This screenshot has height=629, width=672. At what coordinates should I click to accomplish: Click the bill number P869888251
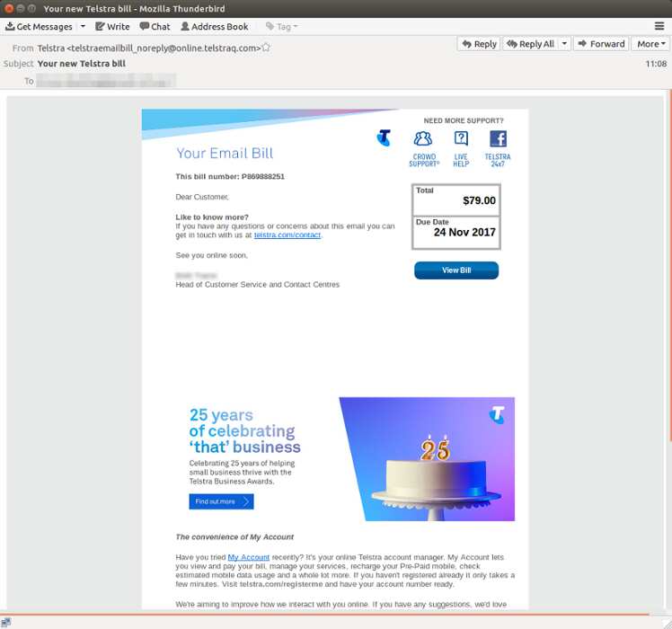tap(262, 176)
